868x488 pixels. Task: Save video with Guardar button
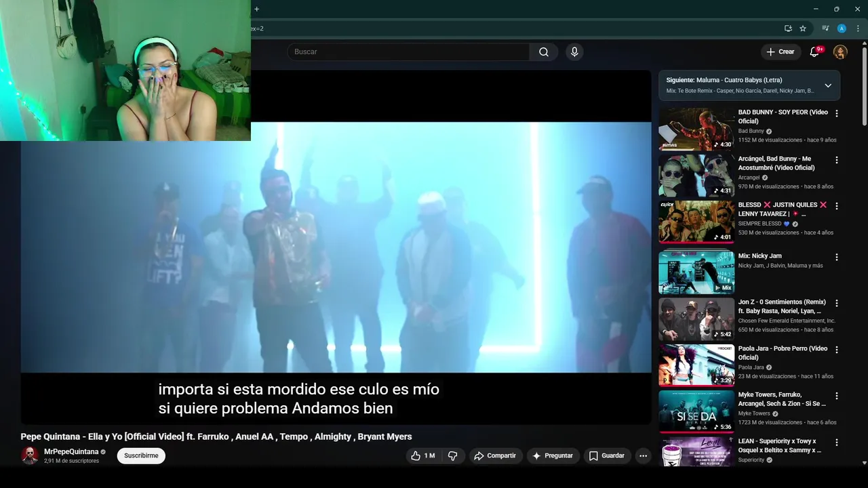(606, 456)
